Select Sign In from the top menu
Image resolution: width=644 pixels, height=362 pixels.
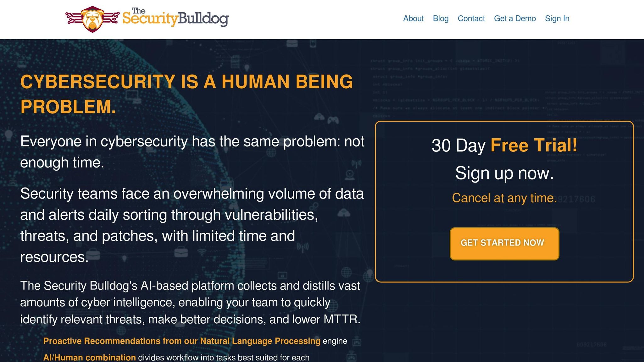[557, 19]
